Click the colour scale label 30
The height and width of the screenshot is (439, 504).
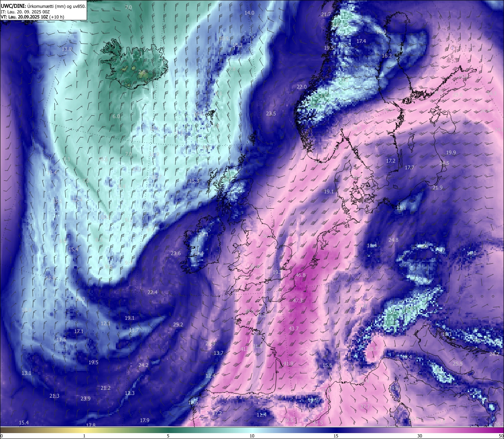click(x=420, y=436)
